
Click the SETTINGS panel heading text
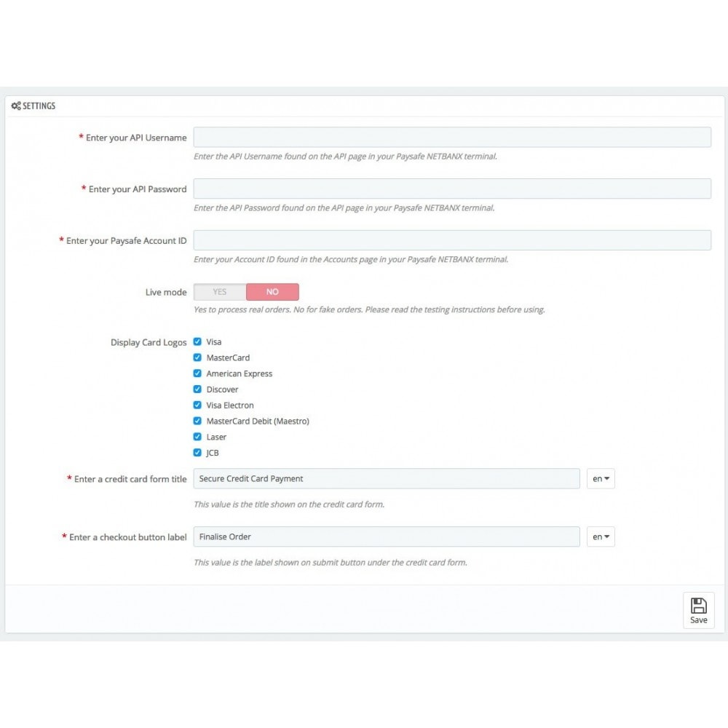coord(39,106)
